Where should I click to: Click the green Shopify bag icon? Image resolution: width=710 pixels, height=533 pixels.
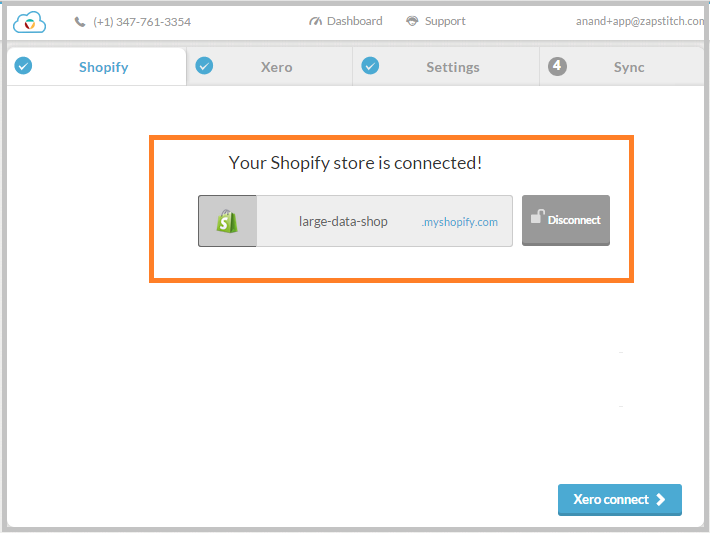coord(227,221)
